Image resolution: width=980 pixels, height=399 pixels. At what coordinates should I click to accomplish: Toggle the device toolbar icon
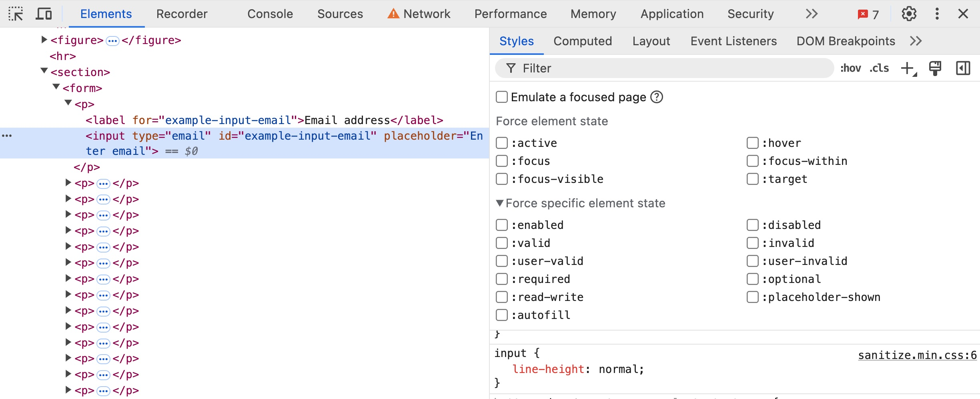click(x=44, y=14)
